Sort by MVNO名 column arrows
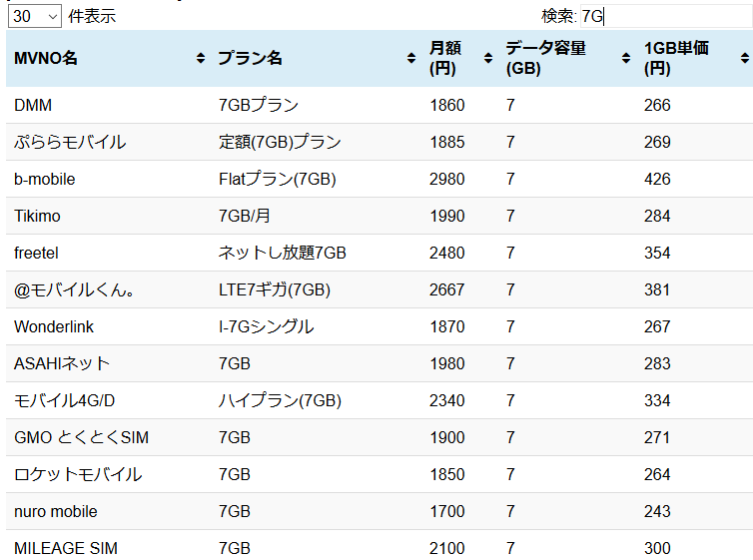 click(201, 59)
